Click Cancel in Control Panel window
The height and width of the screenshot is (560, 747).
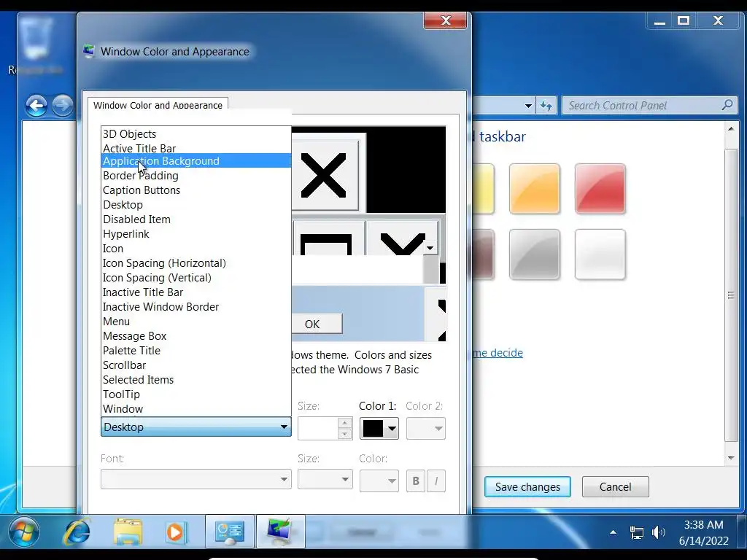[615, 486]
